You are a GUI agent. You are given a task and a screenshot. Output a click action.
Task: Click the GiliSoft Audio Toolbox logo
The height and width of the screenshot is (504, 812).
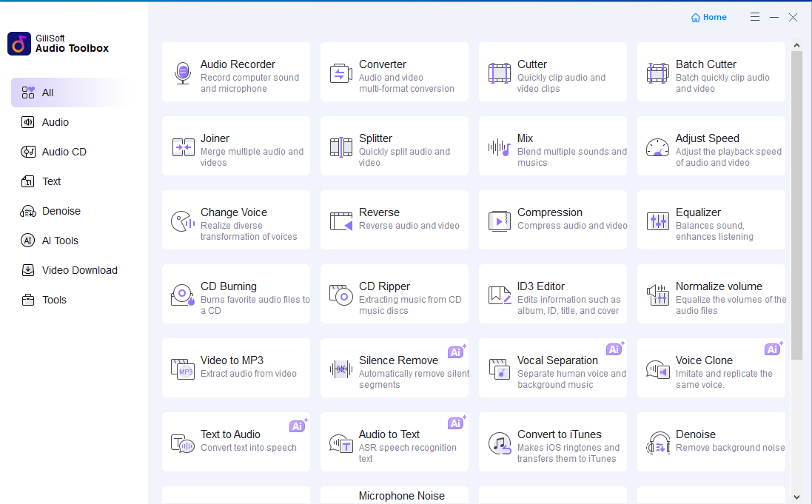[19, 44]
